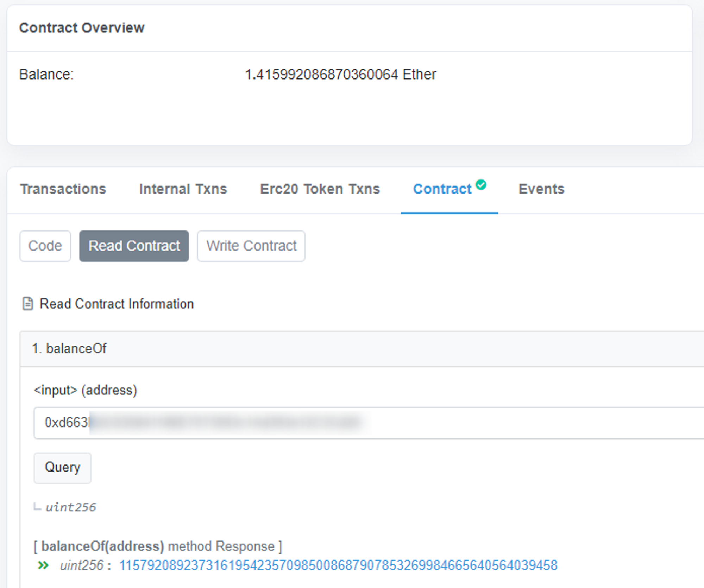Click the uint256 return type label
Viewport: 704px width, 588px height.
pyautogui.click(x=70, y=507)
